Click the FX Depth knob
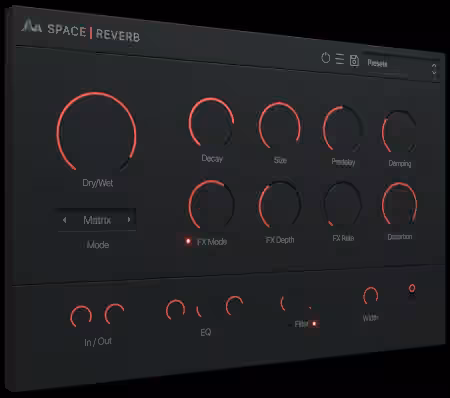 point(280,204)
